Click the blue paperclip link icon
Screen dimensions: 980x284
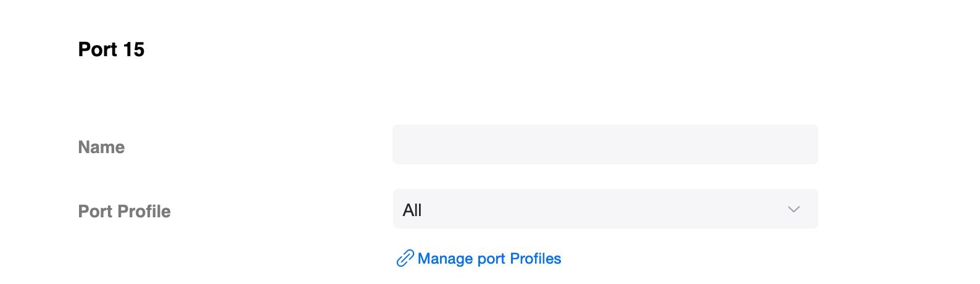[x=404, y=258]
